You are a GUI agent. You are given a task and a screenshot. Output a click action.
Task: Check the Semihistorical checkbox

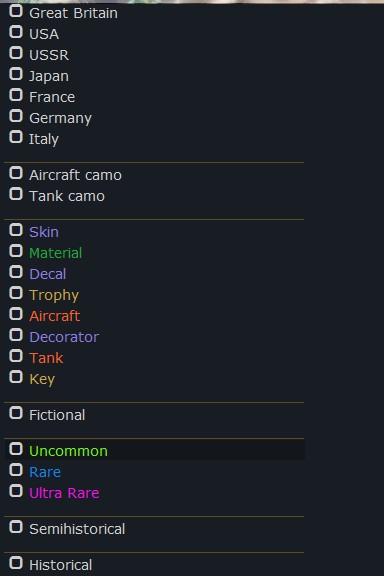click(x=16, y=527)
